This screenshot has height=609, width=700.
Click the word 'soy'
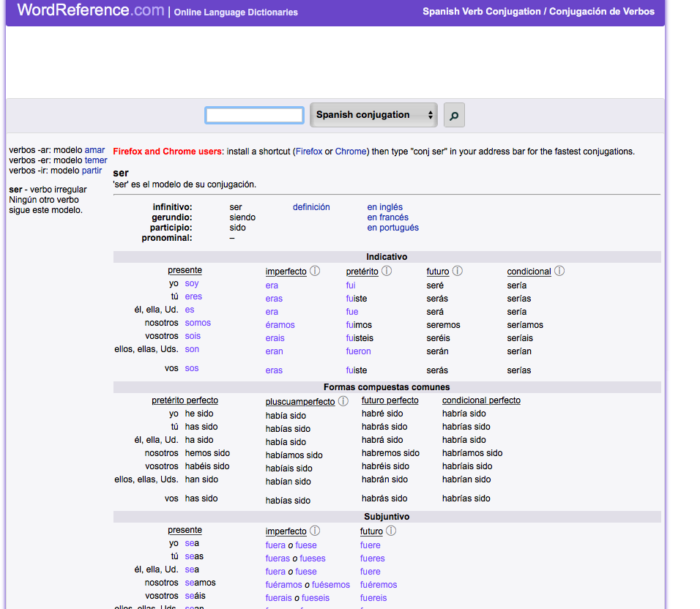(192, 283)
